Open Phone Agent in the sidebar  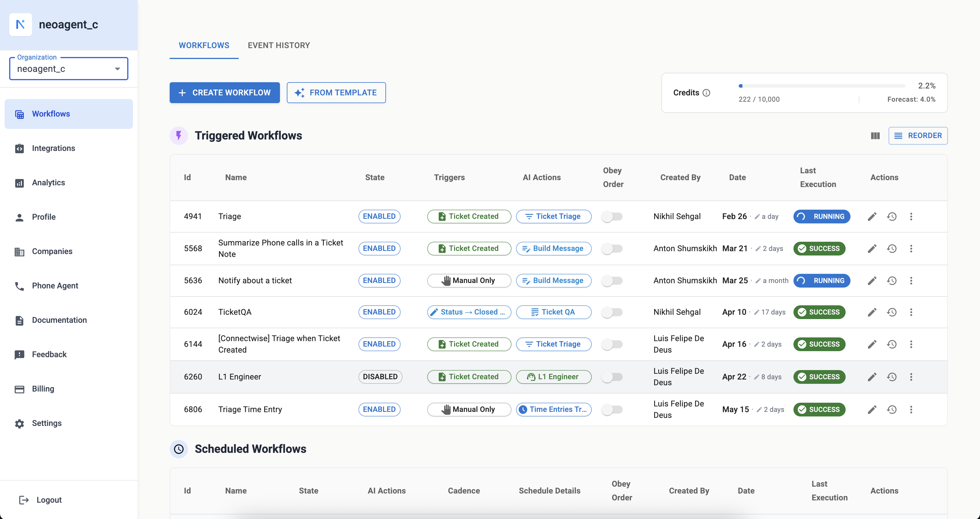(x=68, y=286)
